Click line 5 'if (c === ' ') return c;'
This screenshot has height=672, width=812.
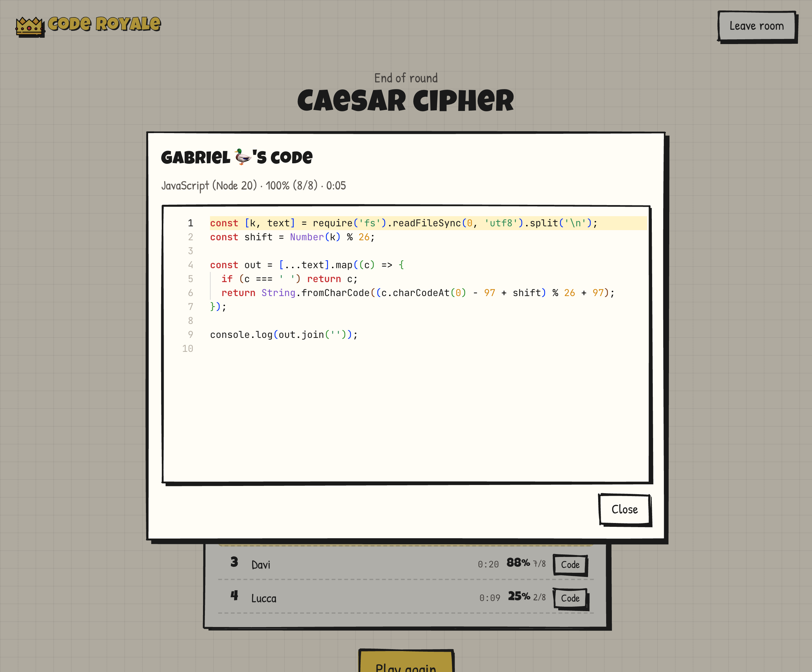289,279
